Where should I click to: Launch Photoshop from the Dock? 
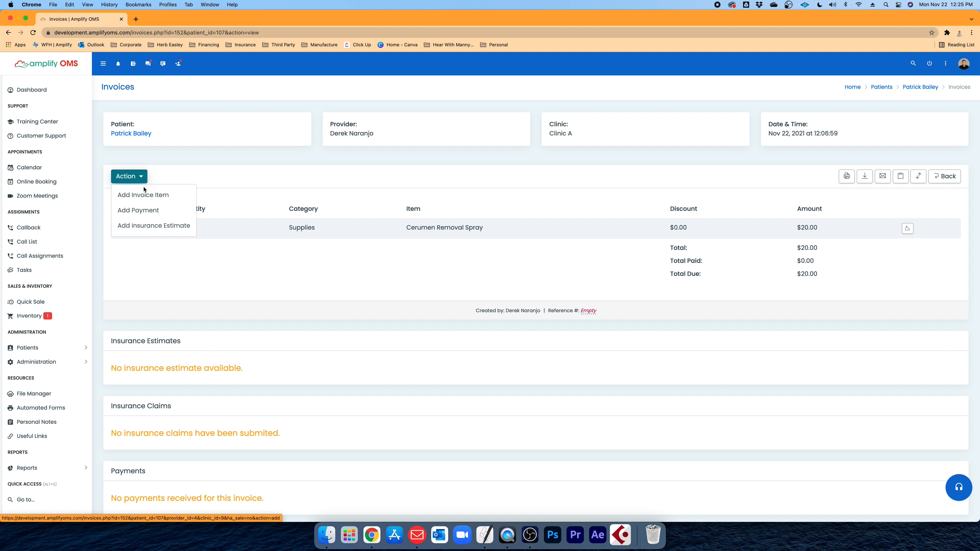[552, 535]
